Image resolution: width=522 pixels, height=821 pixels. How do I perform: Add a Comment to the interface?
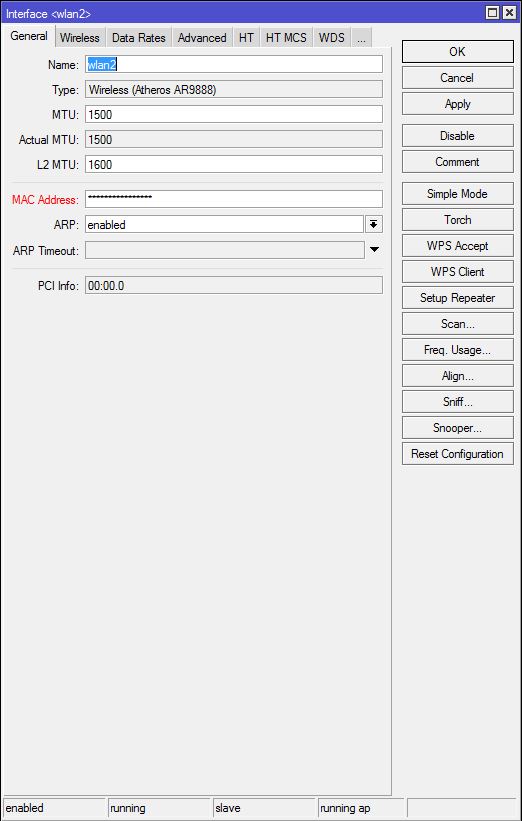click(x=457, y=162)
